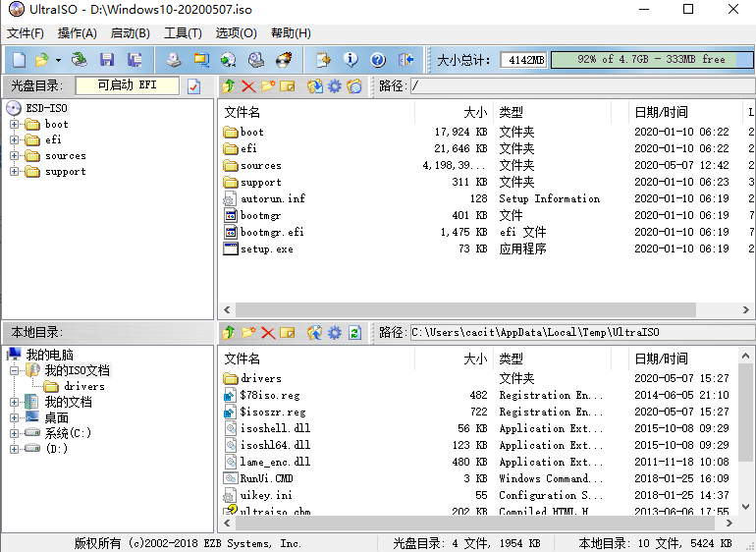This screenshot has width=756, height=552.
Task: Click the gear icon in local pane toolbar
Action: point(334,332)
